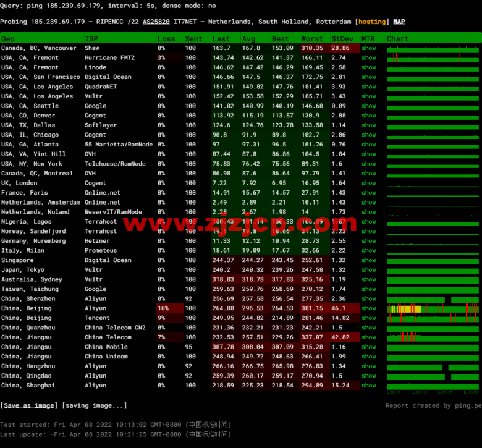Click the AS25820 network link
The width and height of the screenshot is (482, 448).
pyautogui.click(x=155, y=22)
